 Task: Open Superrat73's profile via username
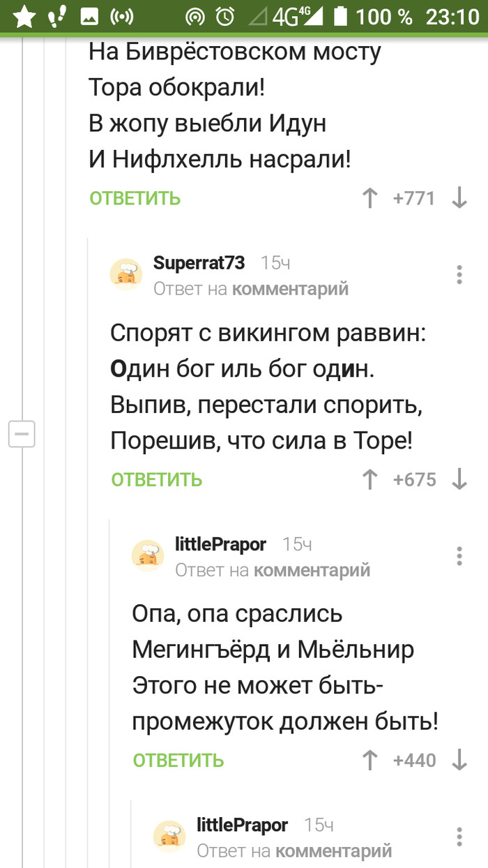pyautogui.click(x=199, y=263)
